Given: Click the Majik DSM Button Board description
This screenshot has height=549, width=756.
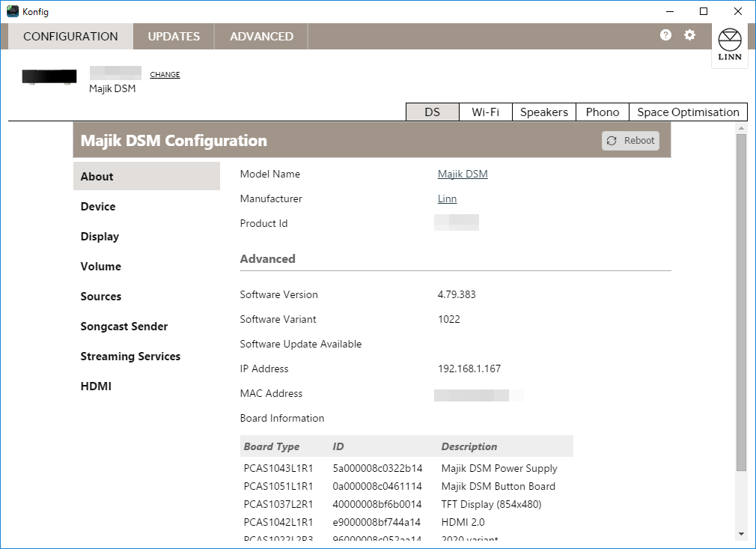Looking at the screenshot, I should (498, 486).
